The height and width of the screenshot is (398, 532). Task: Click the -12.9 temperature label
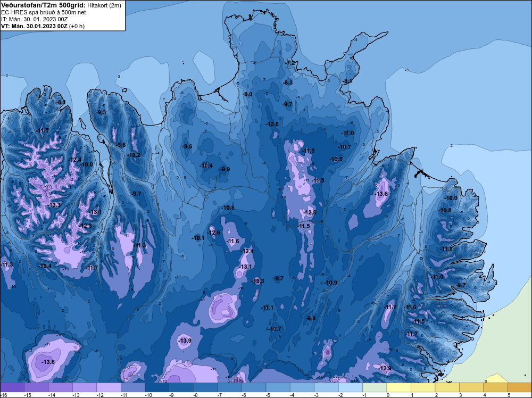click(385, 369)
